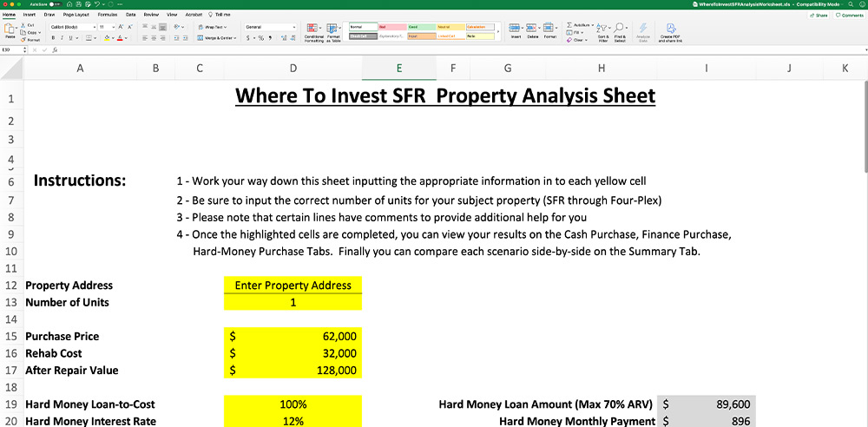The height and width of the screenshot is (427, 868).
Task: Click the Format as Table icon
Action: point(333,30)
